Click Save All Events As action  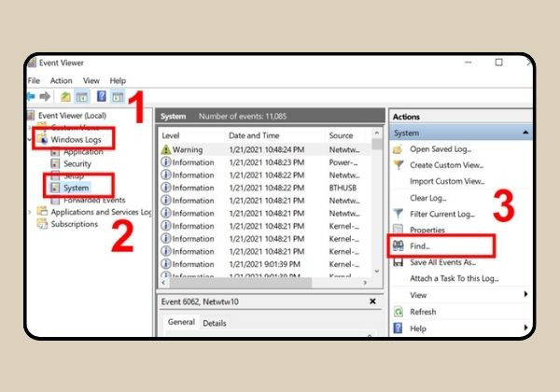click(443, 262)
